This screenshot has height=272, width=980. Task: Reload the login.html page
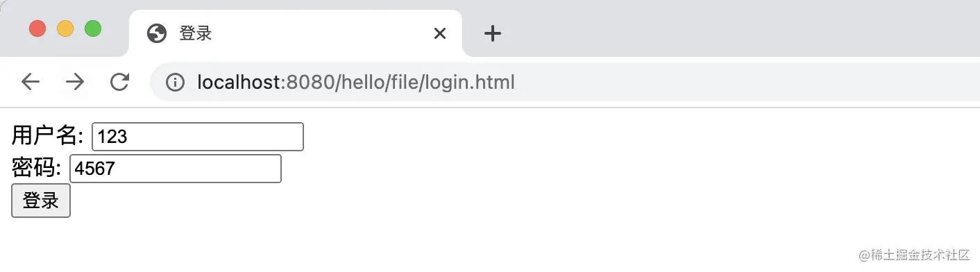click(x=120, y=82)
